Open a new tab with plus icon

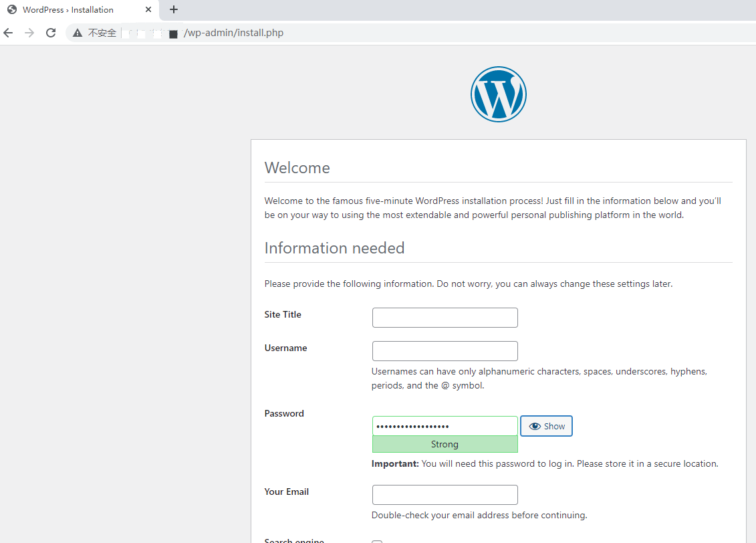click(174, 9)
